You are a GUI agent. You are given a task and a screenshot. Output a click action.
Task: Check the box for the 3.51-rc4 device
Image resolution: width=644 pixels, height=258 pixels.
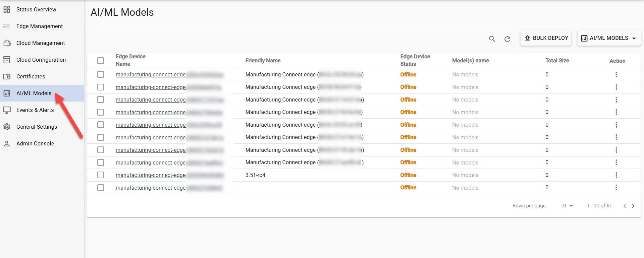tap(101, 175)
